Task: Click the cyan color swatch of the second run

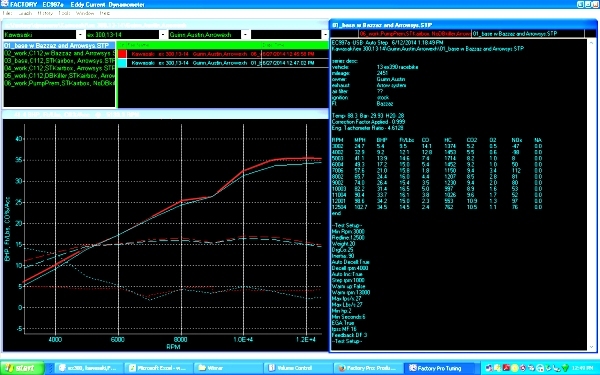Action: point(122,63)
